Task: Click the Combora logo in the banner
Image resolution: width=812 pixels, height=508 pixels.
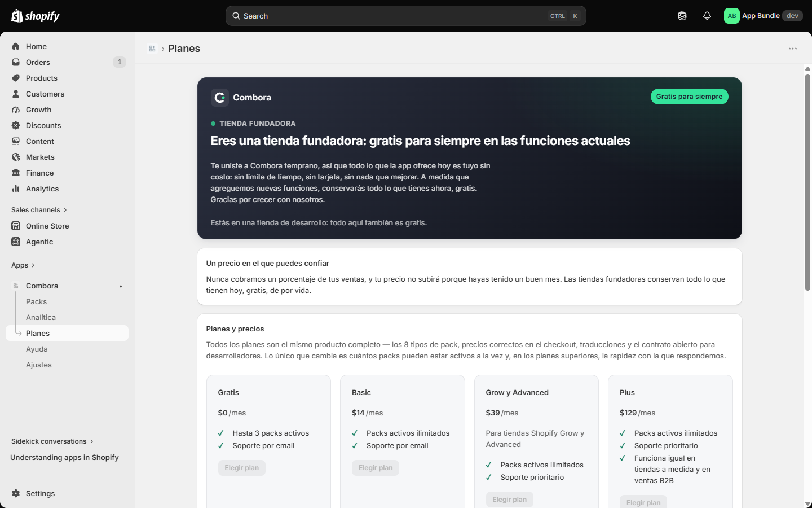Action: (x=220, y=98)
